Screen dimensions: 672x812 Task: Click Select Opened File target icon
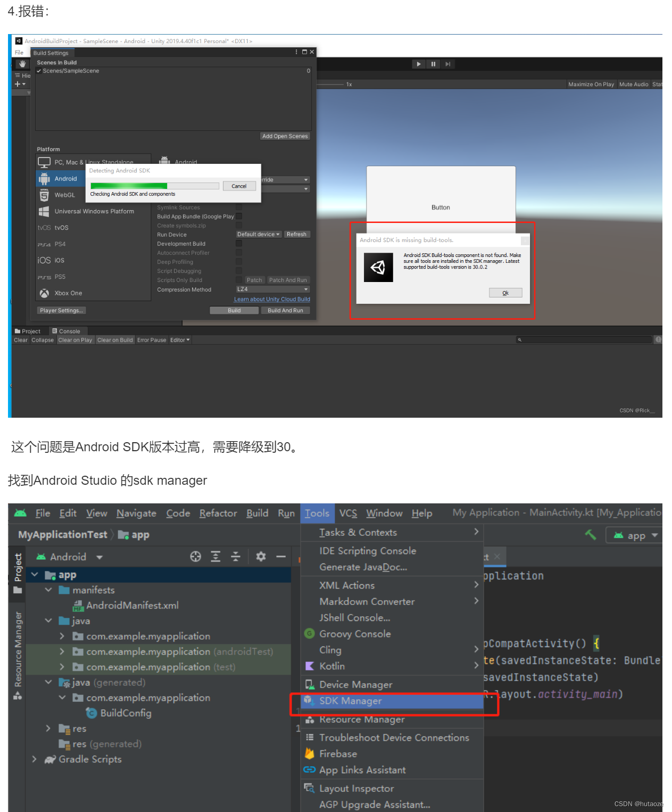(x=195, y=557)
